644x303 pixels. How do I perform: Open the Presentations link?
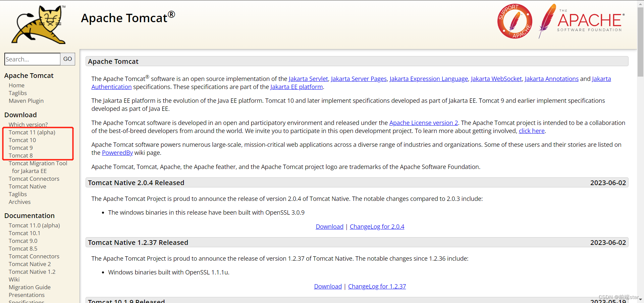[26, 295]
